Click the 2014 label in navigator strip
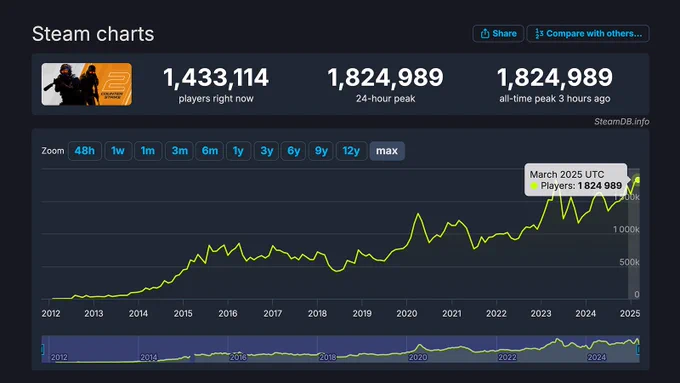 coord(148,357)
